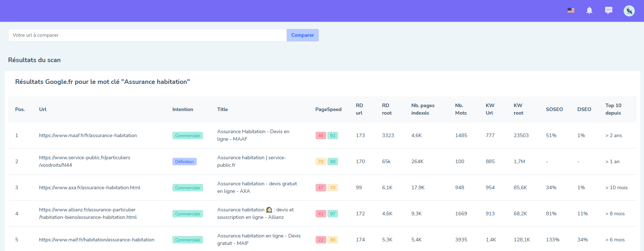Click word count value 3935
This screenshot has height=251, width=644.
pyautogui.click(x=461, y=240)
